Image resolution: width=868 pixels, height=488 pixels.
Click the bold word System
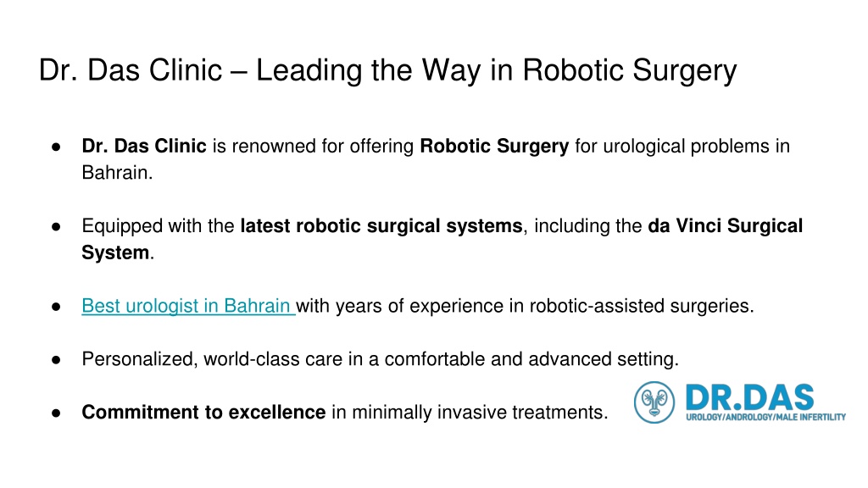point(115,252)
